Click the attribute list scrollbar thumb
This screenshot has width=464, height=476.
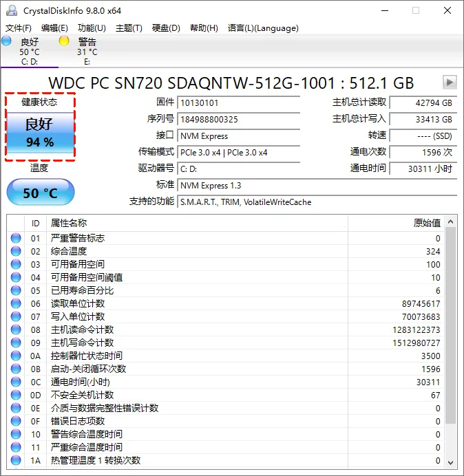click(451, 325)
